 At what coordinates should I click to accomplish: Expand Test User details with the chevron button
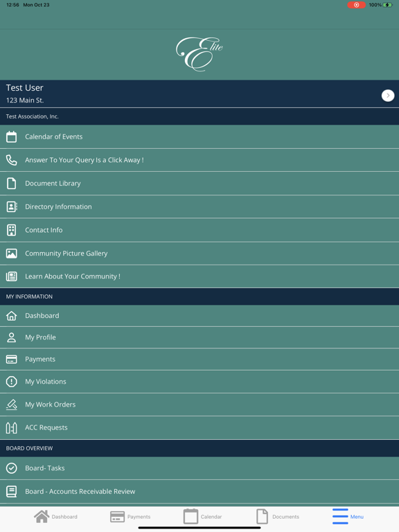[x=388, y=96]
